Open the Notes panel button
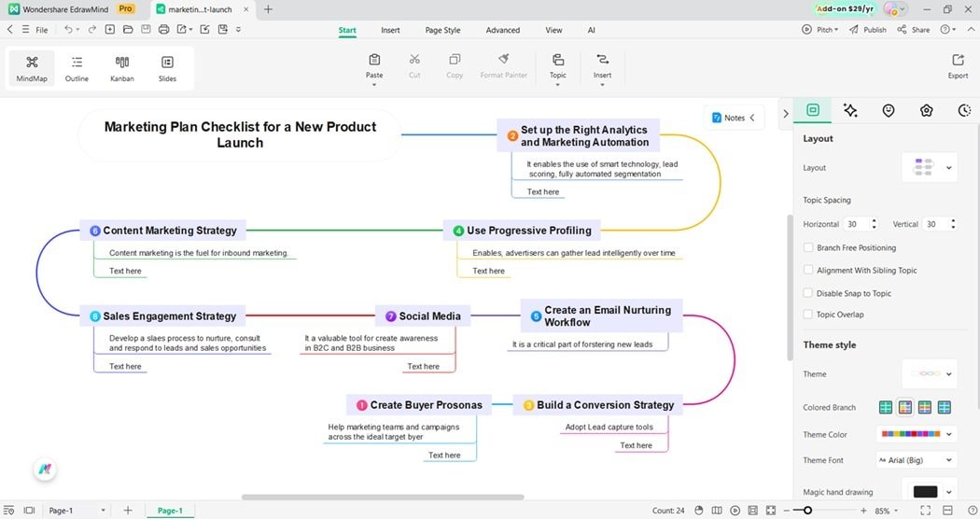This screenshot has height=519, width=980. 734,118
